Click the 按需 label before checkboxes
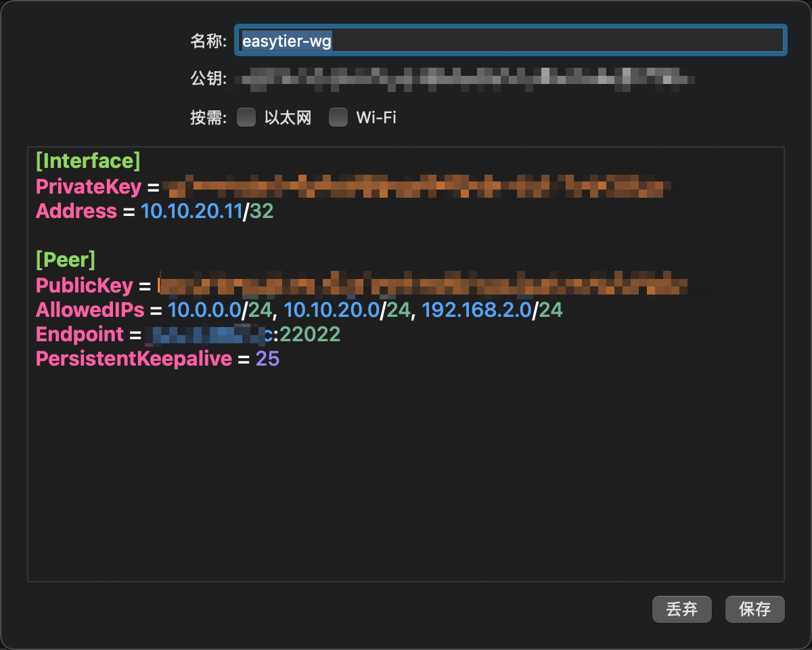 (x=206, y=117)
